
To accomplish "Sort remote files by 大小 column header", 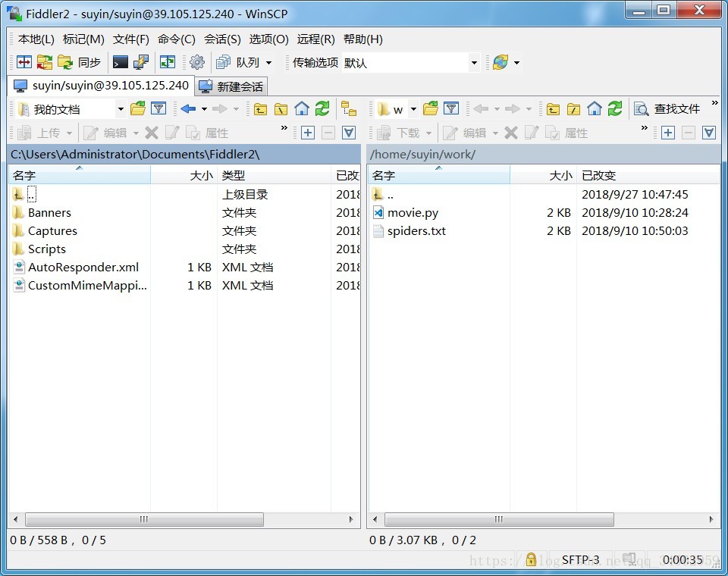I will click(543, 175).
